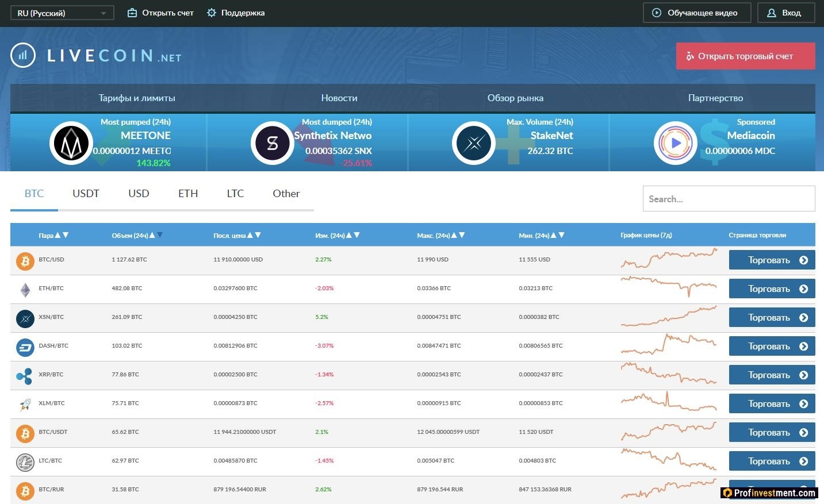Image resolution: width=824 pixels, height=504 pixels.
Task: Sort Изм. (24ч) ascending arrow
Action: point(348,235)
